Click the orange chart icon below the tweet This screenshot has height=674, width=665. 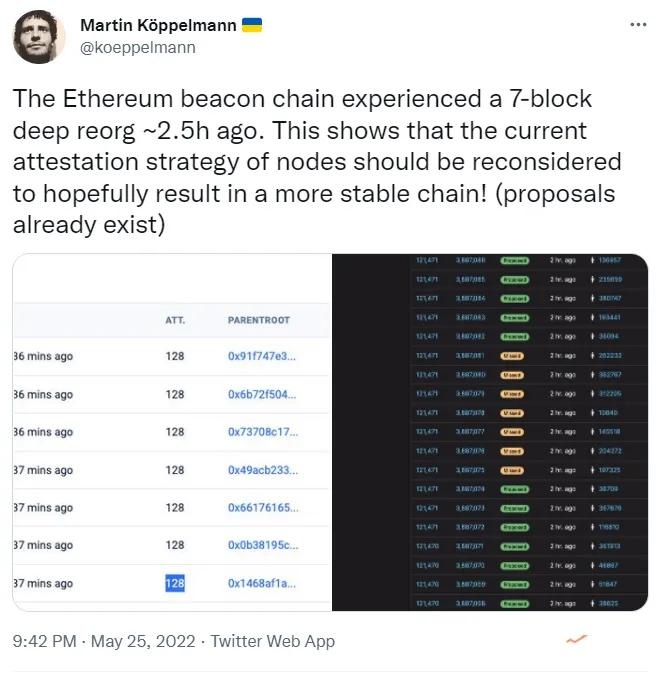point(576,640)
